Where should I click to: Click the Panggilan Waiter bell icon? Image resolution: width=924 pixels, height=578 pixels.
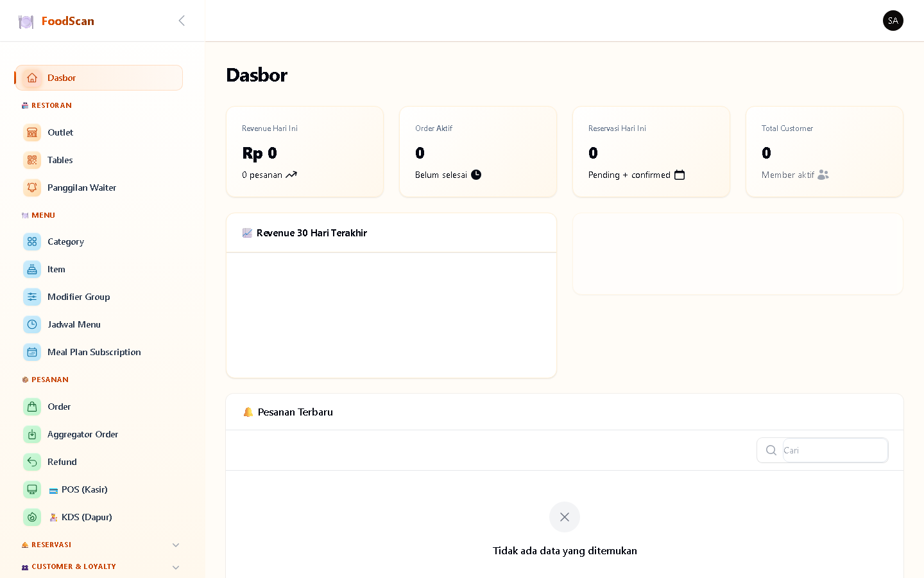click(32, 188)
